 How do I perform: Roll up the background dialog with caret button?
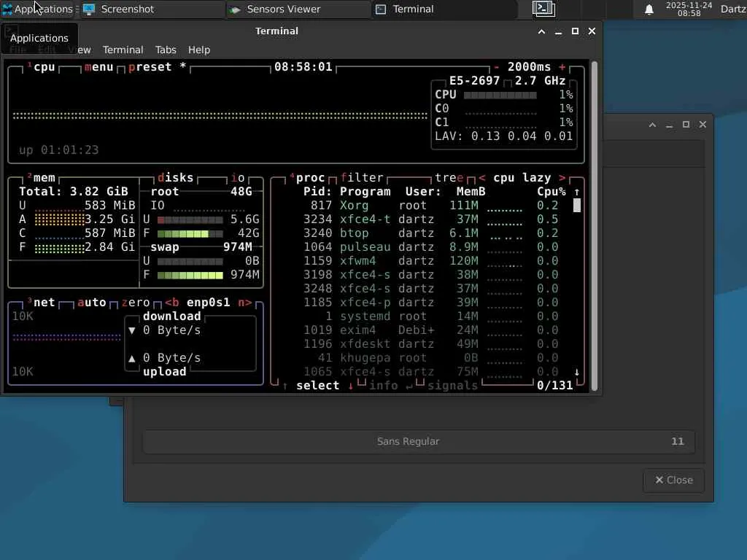[x=652, y=125]
